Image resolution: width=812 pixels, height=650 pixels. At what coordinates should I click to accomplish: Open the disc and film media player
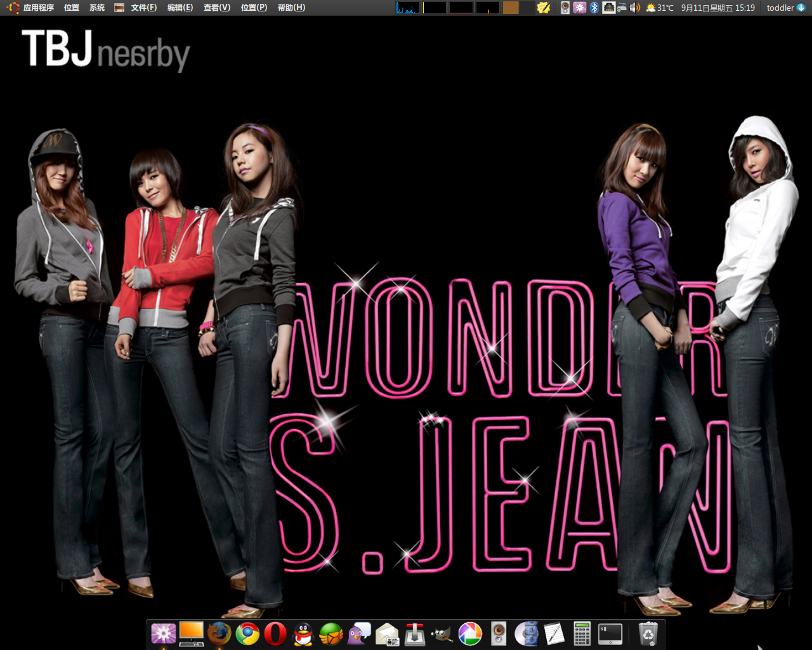click(x=527, y=633)
